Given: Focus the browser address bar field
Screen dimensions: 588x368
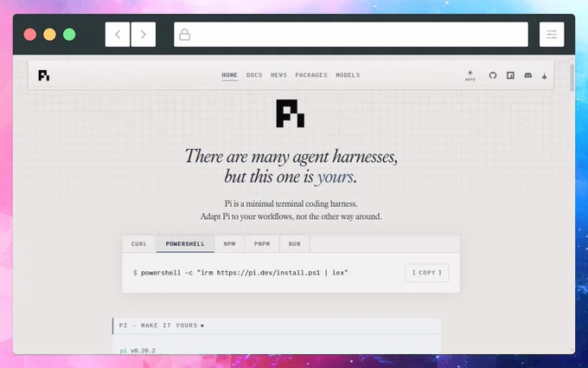Looking at the screenshot, I should pyautogui.click(x=351, y=35).
